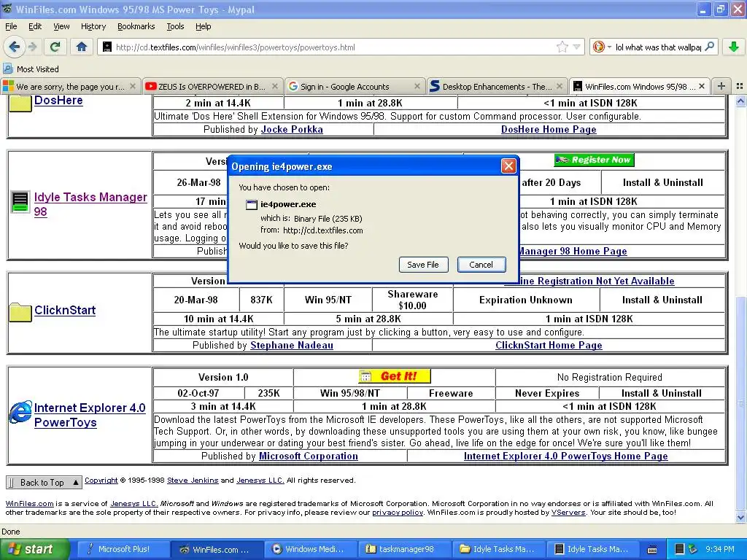Open the Bookmarks menu
The height and width of the screenshot is (560, 747).
pyautogui.click(x=136, y=26)
